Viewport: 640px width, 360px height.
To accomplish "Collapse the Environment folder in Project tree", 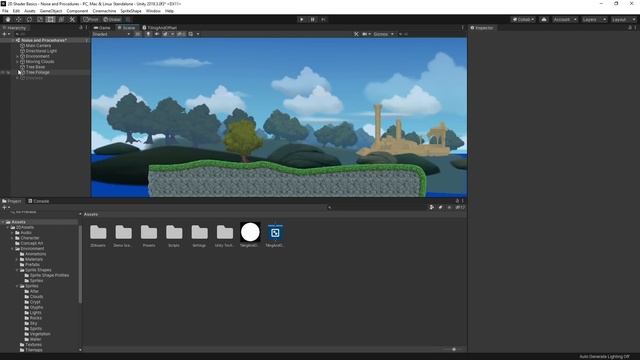I will click(x=12, y=249).
